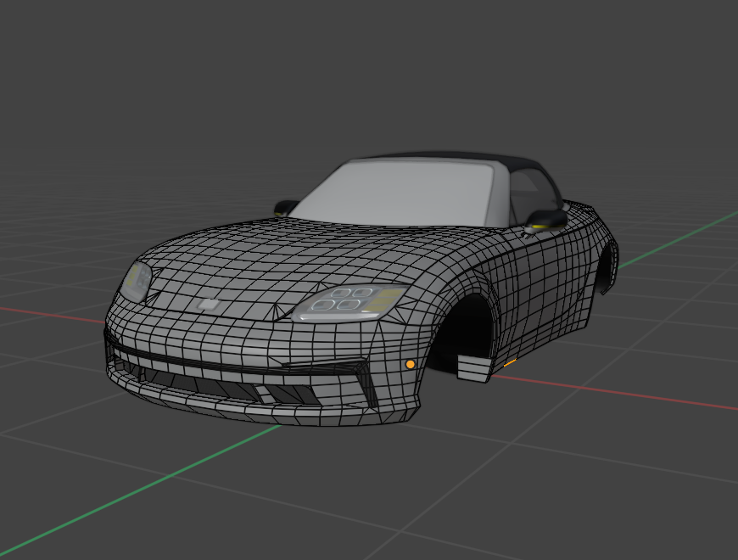Select the side mirror left of windshield

click(284, 208)
